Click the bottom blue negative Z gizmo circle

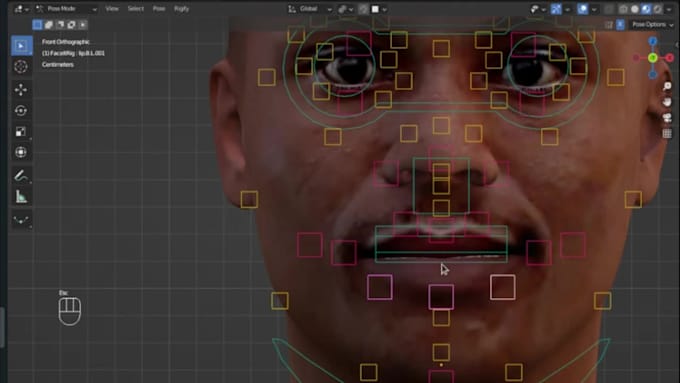[653, 75]
